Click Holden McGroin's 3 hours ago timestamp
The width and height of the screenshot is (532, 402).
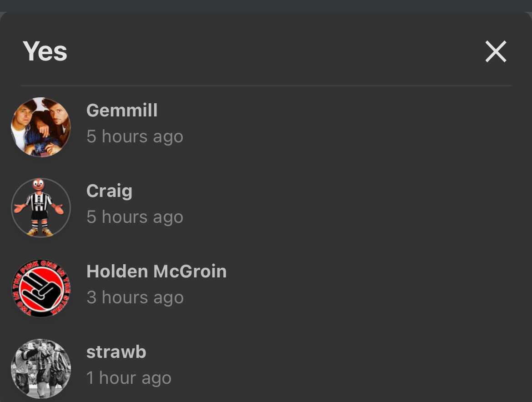click(135, 297)
